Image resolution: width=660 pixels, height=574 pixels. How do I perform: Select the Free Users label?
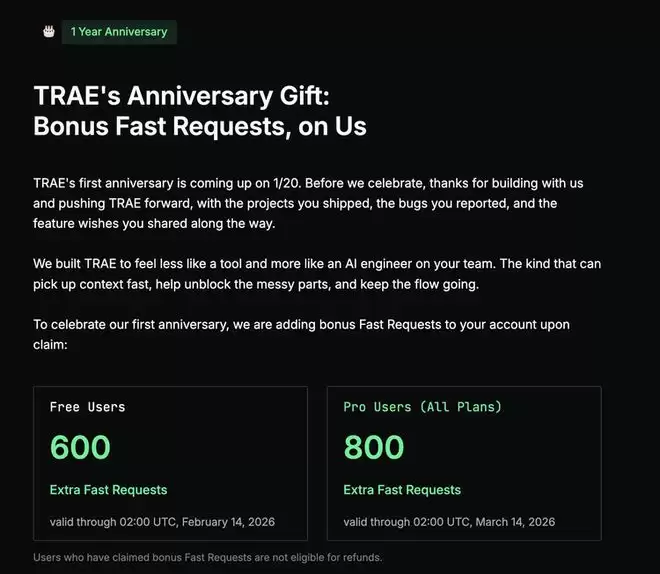tap(88, 407)
